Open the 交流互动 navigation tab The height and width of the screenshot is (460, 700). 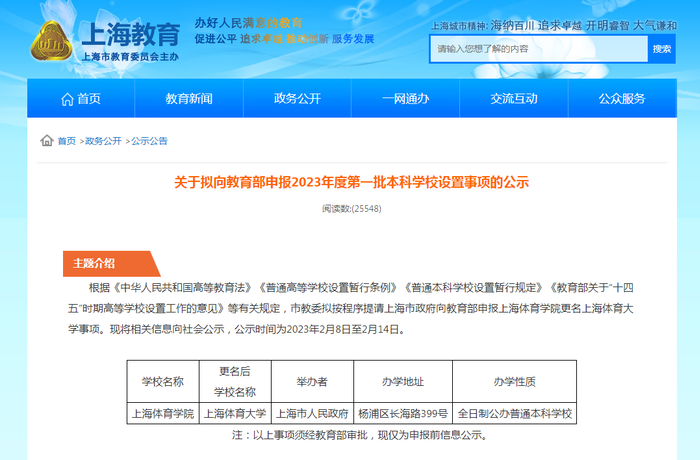tap(514, 99)
